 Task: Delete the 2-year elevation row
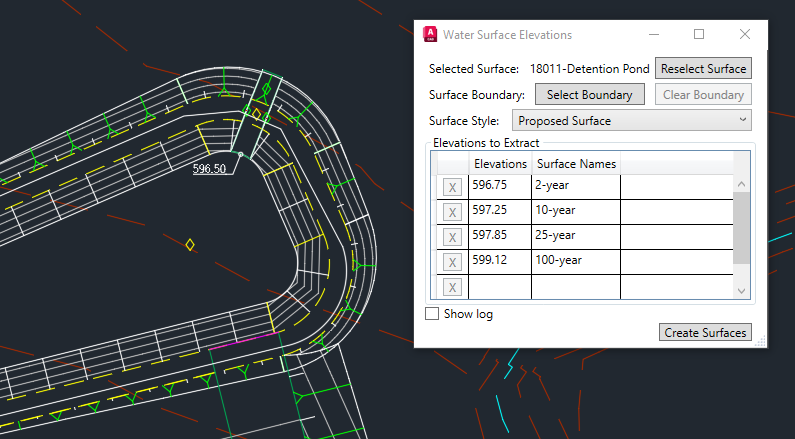pos(452,187)
